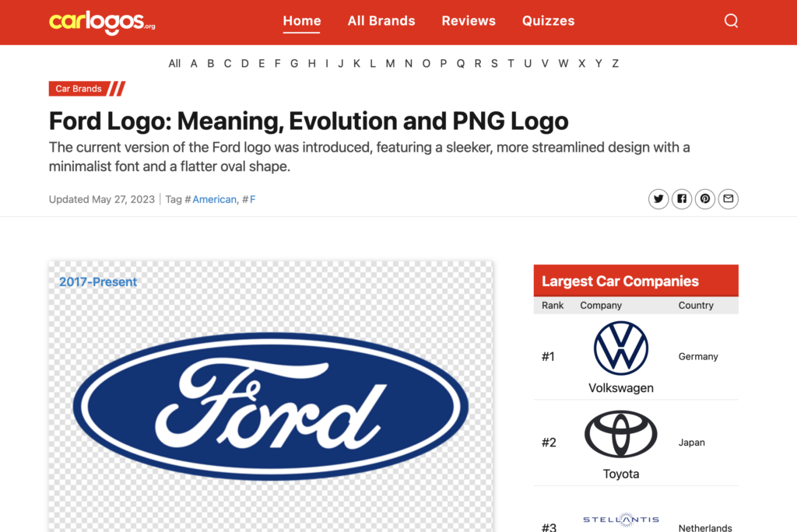Filter brands by letter K

click(x=356, y=64)
